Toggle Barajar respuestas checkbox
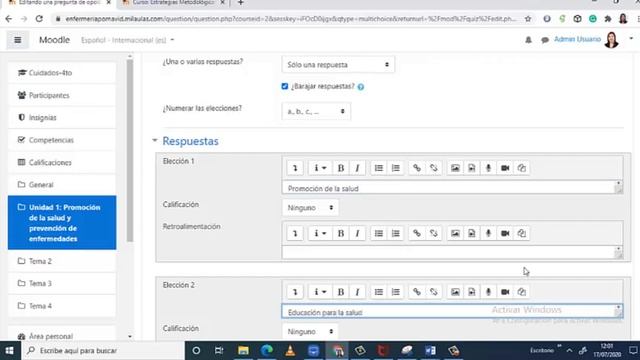The height and width of the screenshot is (360, 640). (284, 86)
